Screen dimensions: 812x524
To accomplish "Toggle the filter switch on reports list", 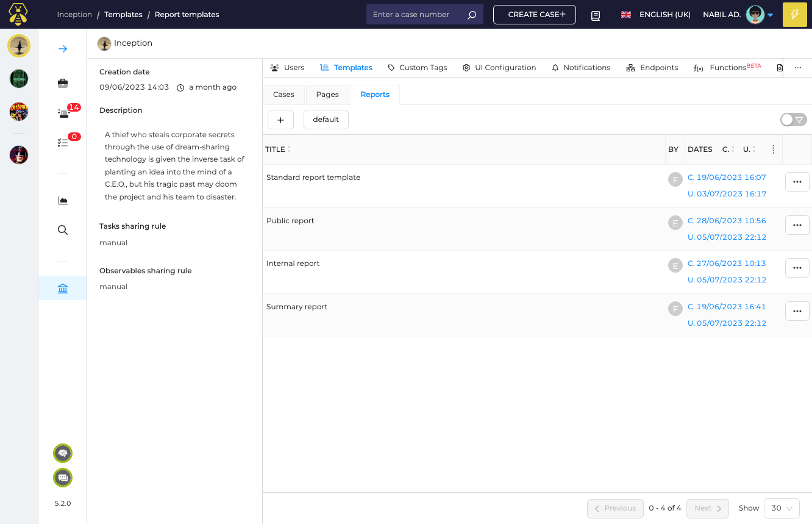I will (x=793, y=120).
